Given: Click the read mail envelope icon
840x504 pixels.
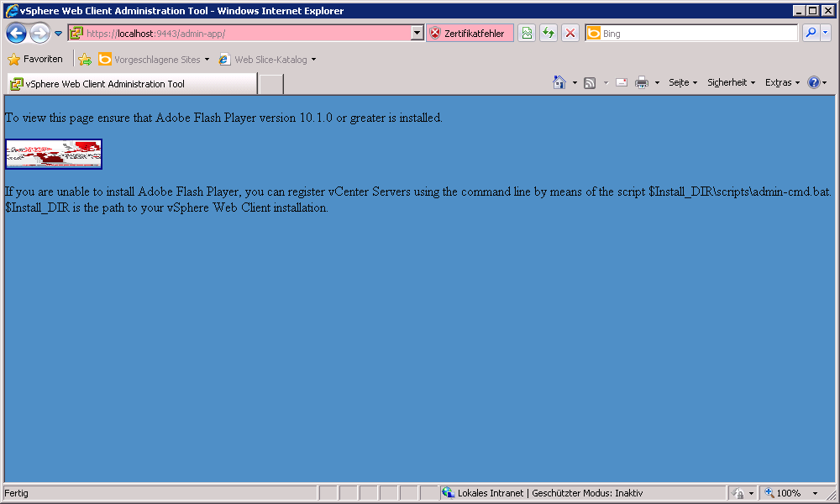Looking at the screenshot, I should point(622,82).
